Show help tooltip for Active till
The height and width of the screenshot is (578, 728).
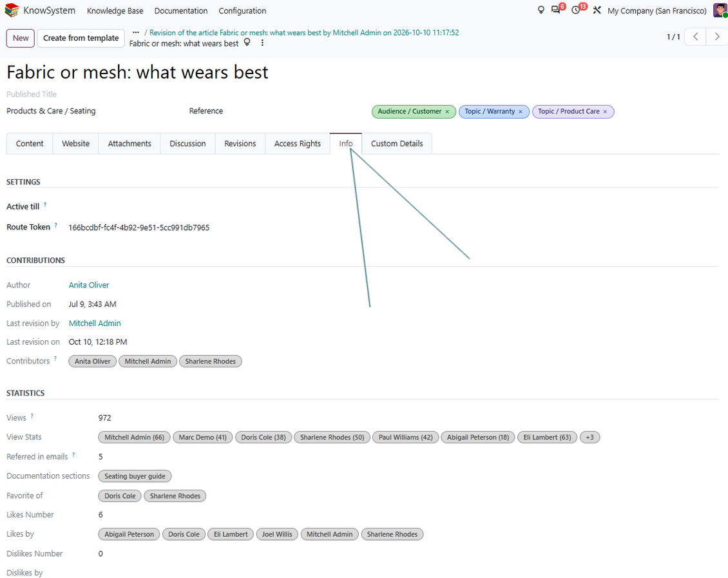click(45, 204)
